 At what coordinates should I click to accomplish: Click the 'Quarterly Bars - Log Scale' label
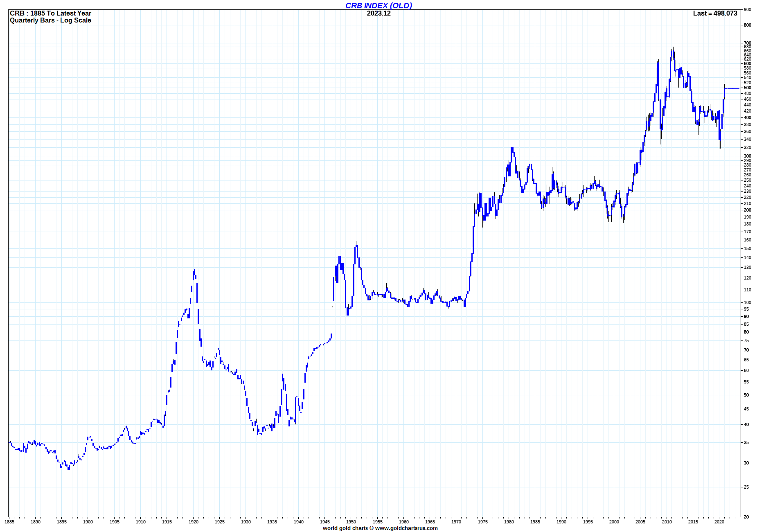click(50, 20)
